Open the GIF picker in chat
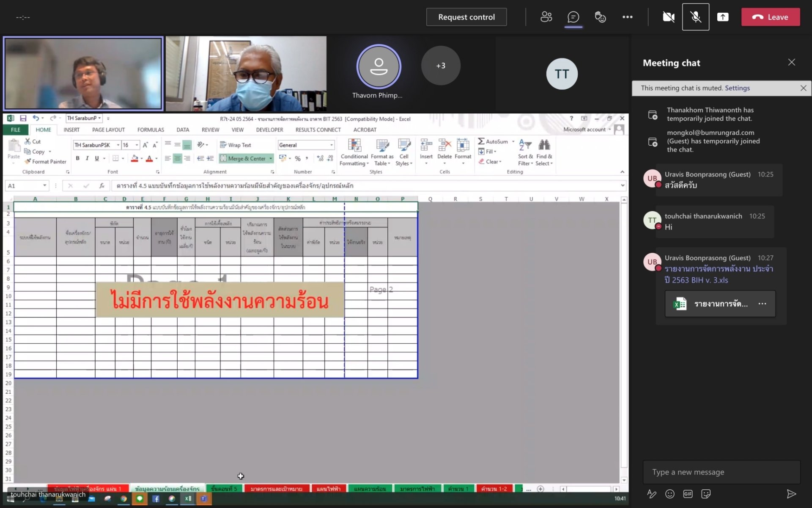812x508 pixels. 688,494
